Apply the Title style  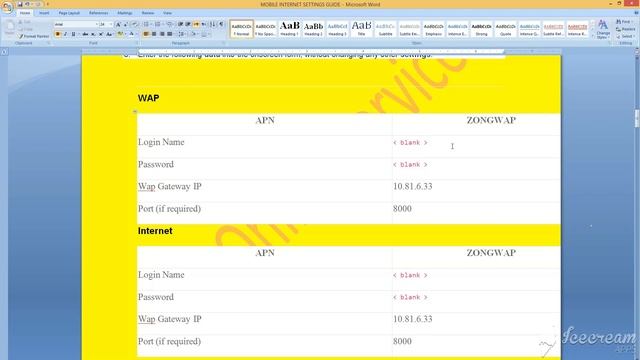click(362, 29)
